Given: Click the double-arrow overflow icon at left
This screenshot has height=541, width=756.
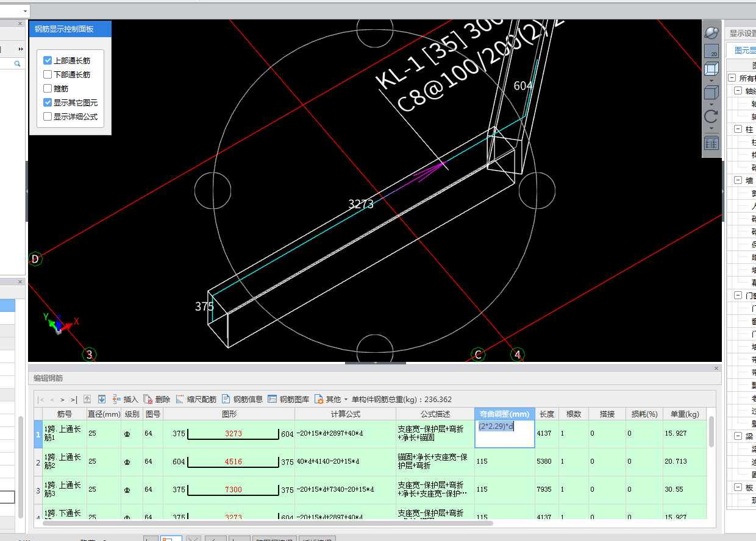Looking at the screenshot, I should tap(21, 49).
